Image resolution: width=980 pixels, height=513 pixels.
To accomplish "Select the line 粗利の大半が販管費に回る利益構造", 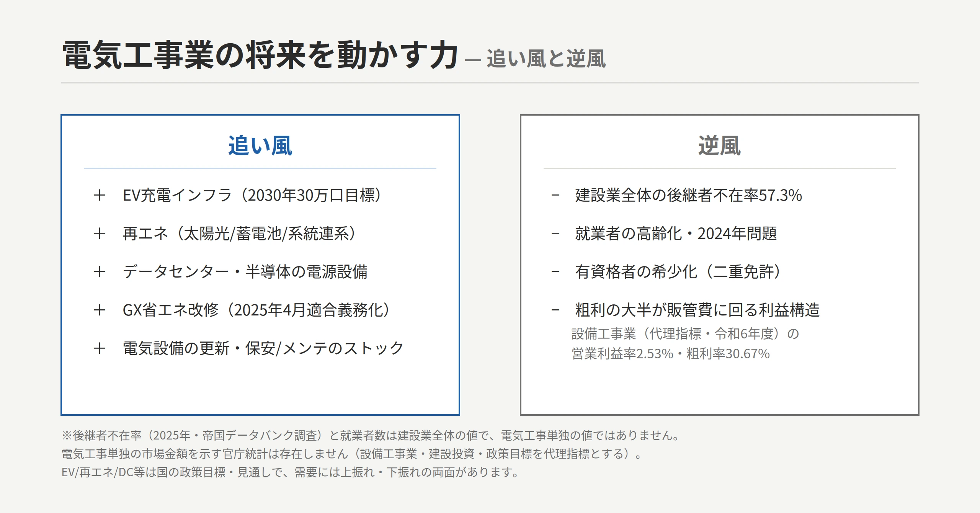I will tap(697, 310).
